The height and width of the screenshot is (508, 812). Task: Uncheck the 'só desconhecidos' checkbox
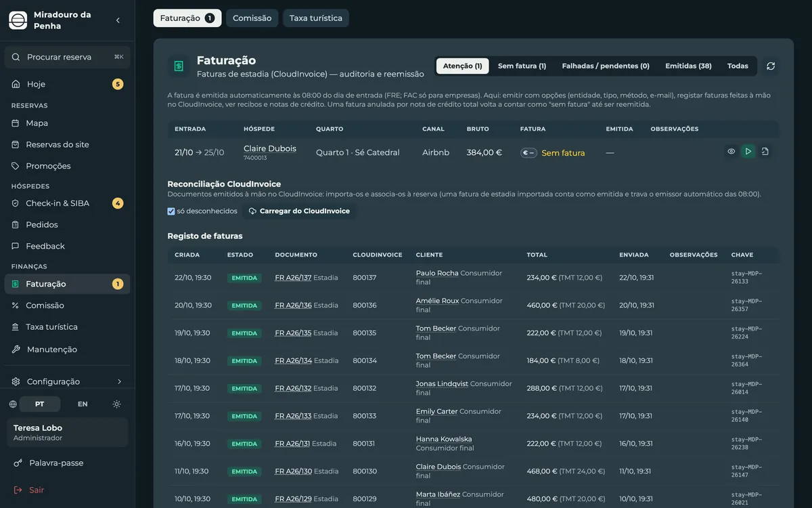point(171,211)
